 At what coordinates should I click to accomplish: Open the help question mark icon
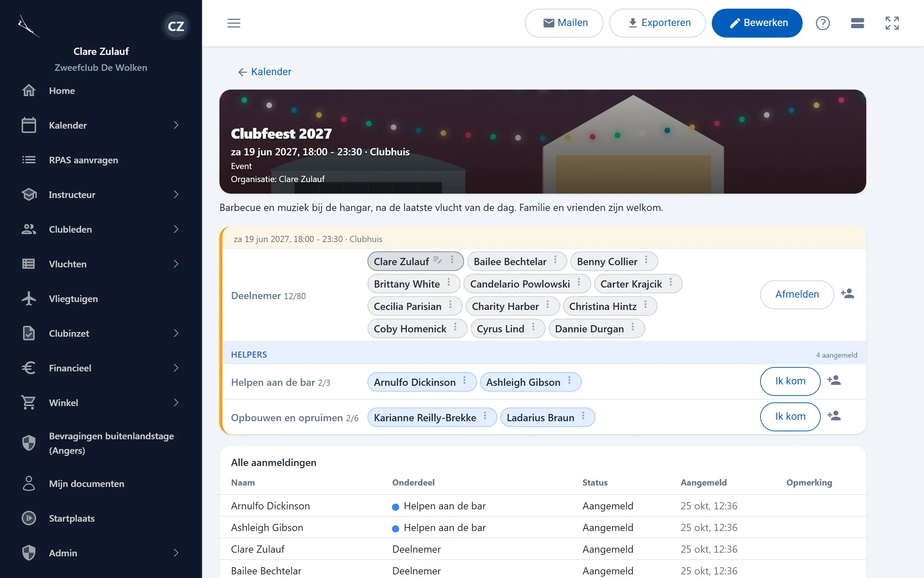click(823, 23)
